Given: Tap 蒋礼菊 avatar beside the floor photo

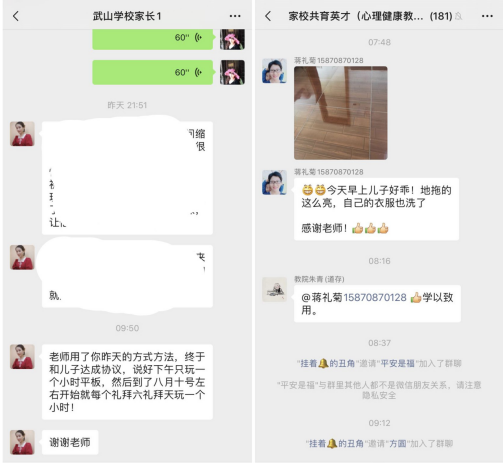Looking at the screenshot, I should click(x=274, y=71).
